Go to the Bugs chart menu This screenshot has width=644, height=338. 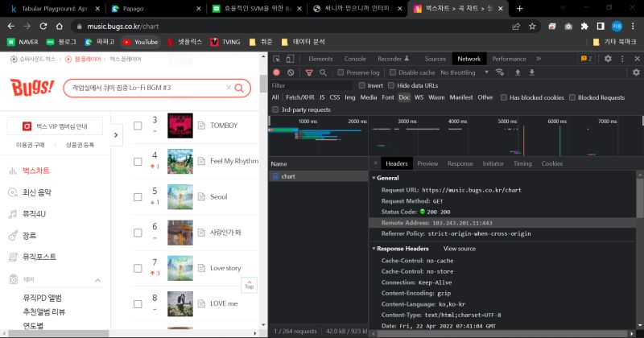[36, 171]
